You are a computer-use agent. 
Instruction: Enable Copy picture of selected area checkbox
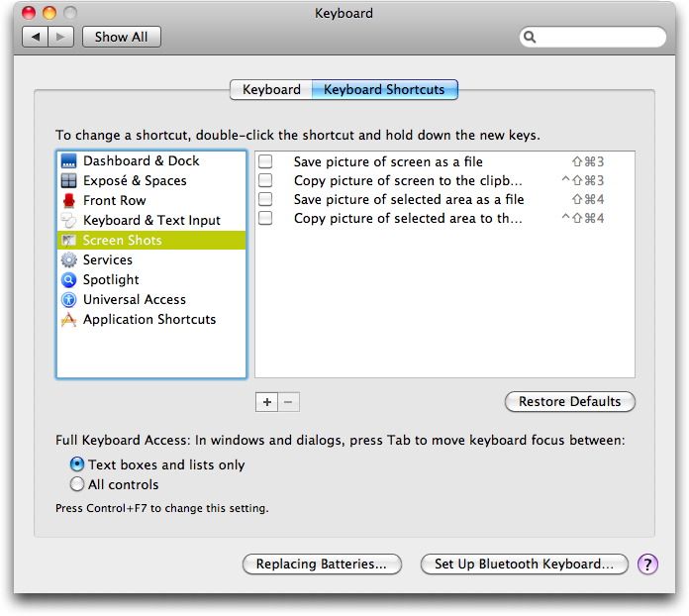click(265, 218)
